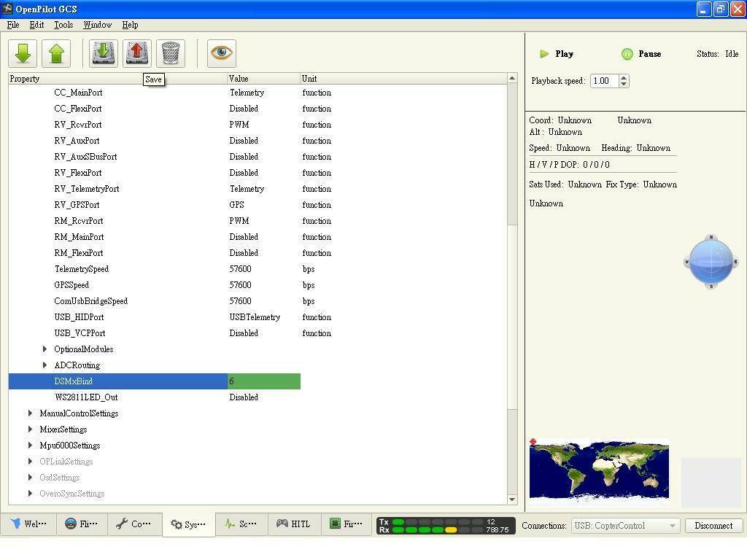747x560 pixels.
Task: Switch to the System gear tab
Action: (189, 525)
